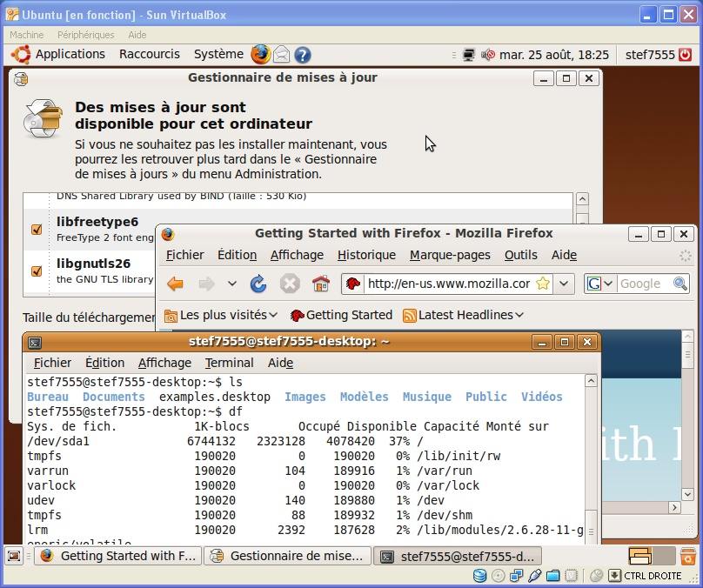Click the magnifier search icon in Firefox
The width and height of the screenshot is (703, 588).
680,284
